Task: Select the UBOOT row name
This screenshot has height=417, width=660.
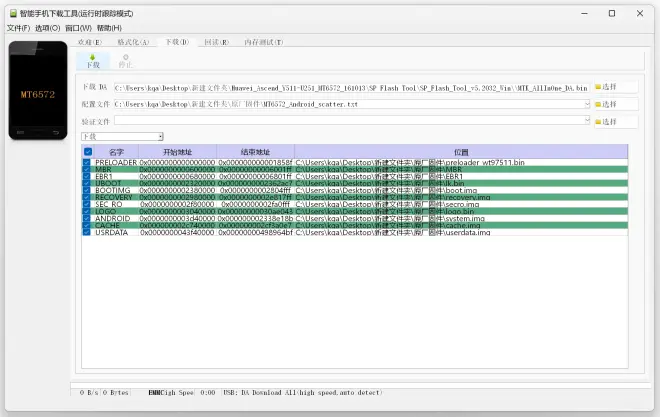Action: click(x=108, y=183)
